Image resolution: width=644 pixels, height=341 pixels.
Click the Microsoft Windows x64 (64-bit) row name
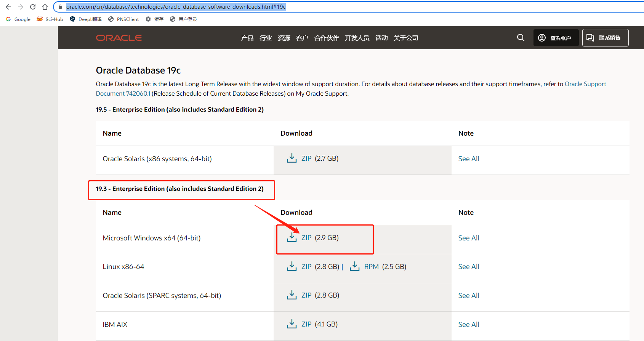pyautogui.click(x=152, y=238)
